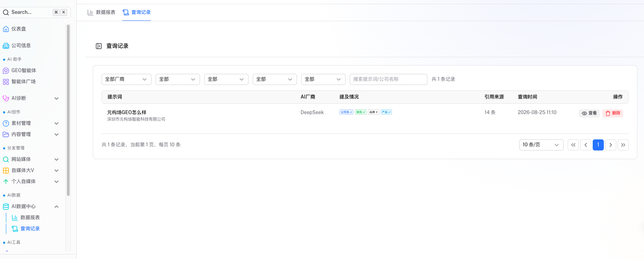Collapse the AI数据中心 chevron
Screen dimensions: 644x259
tap(56, 207)
